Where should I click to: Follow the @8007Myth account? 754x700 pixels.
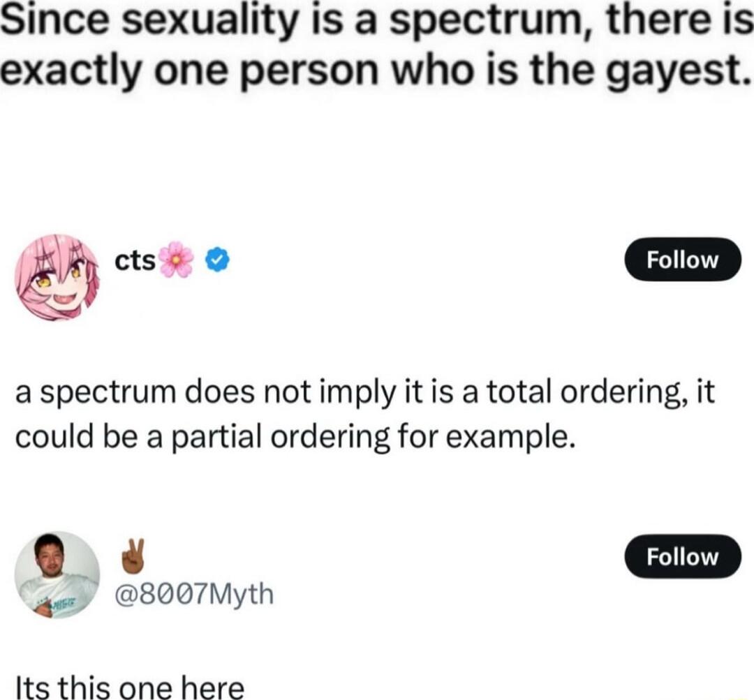point(682,557)
